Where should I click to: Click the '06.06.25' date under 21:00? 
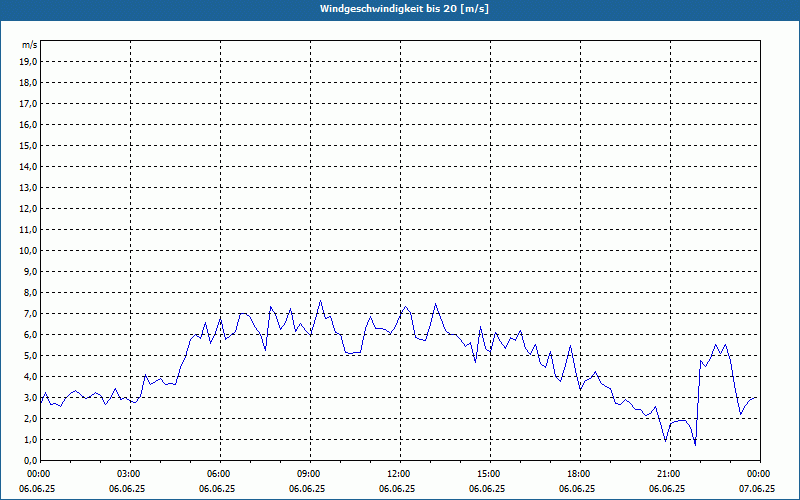(x=667, y=489)
